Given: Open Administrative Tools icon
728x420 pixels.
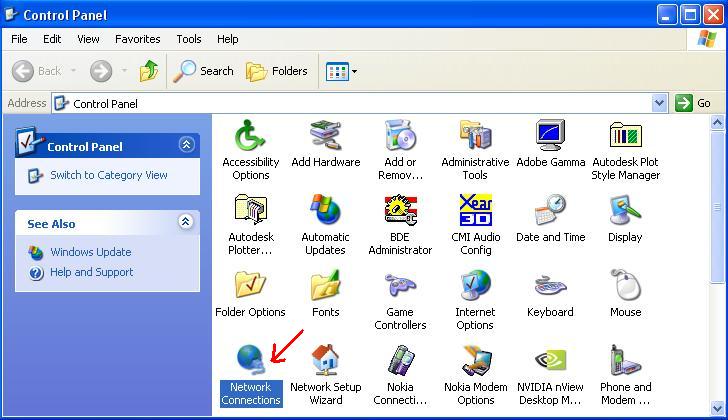Looking at the screenshot, I should [x=475, y=136].
